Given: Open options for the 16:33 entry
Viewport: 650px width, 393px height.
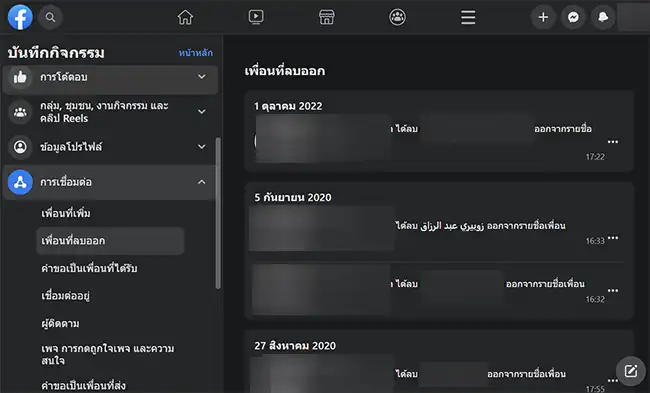Looking at the screenshot, I should pos(613,238).
